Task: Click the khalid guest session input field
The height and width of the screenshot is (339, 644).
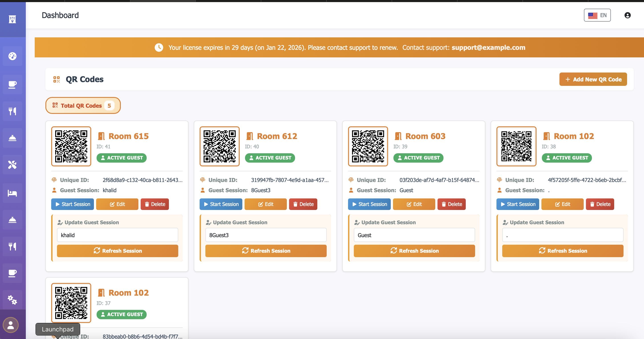Action: click(x=117, y=235)
